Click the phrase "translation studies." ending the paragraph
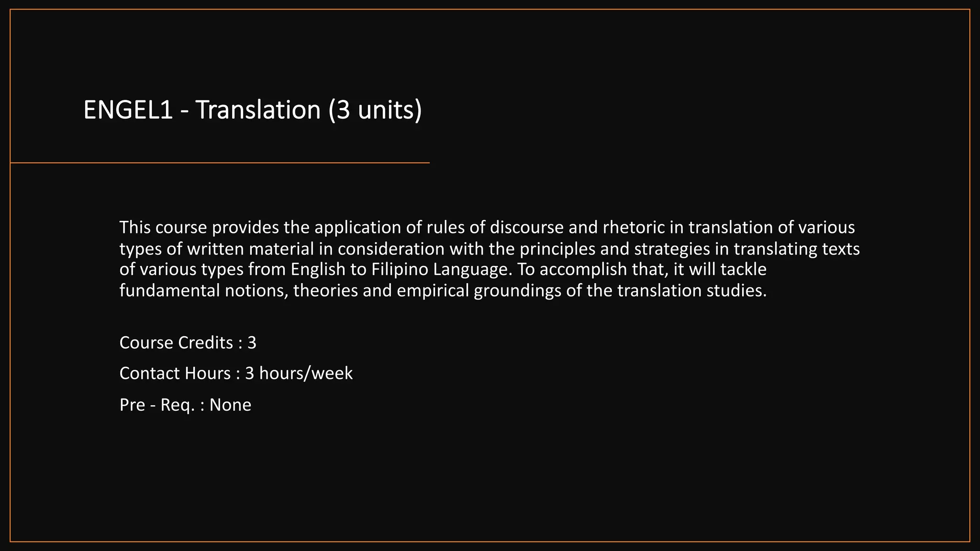The height and width of the screenshot is (551, 980). click(692, 290)
